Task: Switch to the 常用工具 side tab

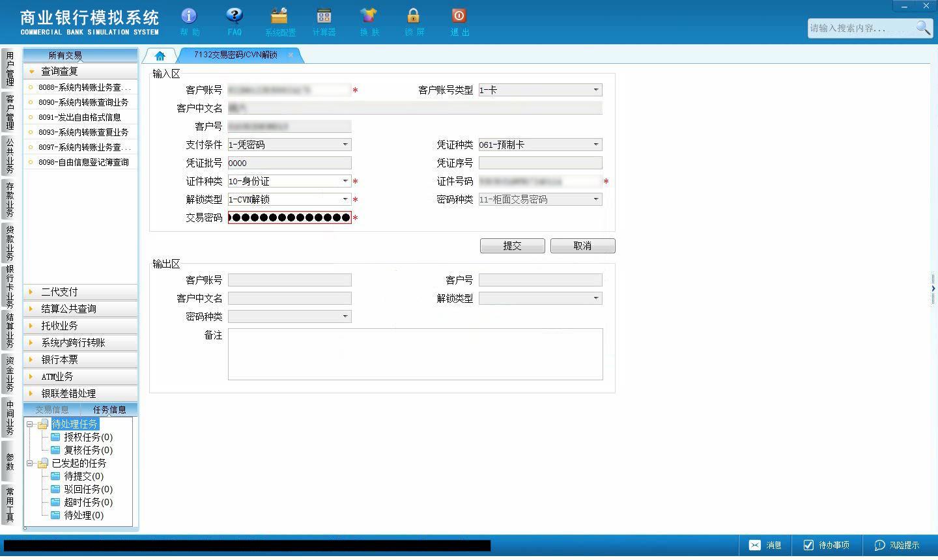Action: (x=9, y=505)
